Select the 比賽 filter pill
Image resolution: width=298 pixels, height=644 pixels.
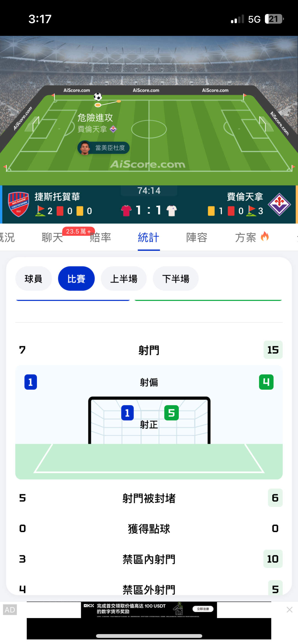pos(76,279)
